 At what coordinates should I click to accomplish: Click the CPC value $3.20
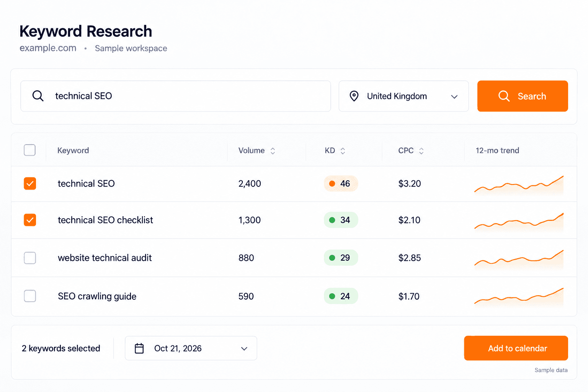(x=410, y=184)
